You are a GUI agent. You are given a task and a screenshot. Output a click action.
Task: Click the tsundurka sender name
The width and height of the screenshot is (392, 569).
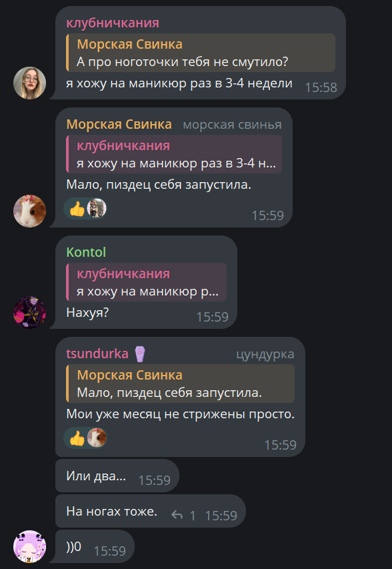pyautogui.click(x=97, y=354)
